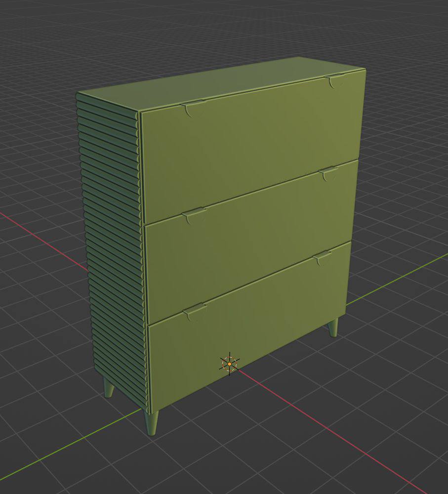Click the seam between middle and bottom drawers
Image resolution: width=448 pixels, height=494 pixels.
pyautogui.click(x=247, y=284)
